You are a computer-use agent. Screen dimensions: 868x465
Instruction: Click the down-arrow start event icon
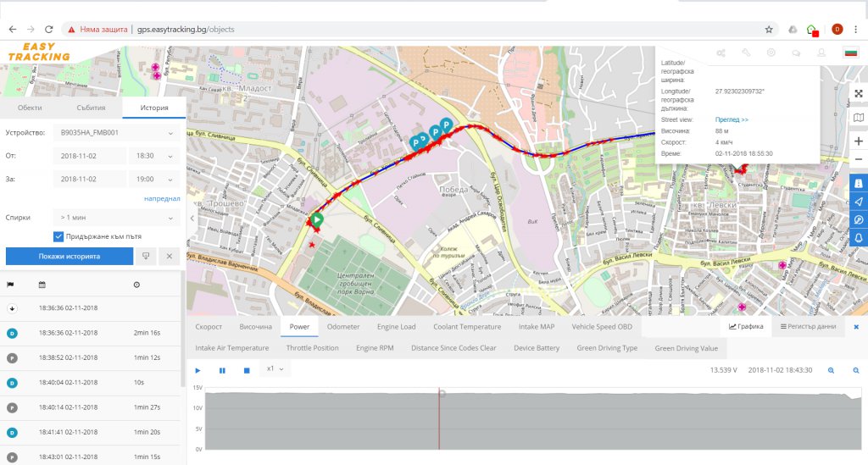(x=12, y=308)
